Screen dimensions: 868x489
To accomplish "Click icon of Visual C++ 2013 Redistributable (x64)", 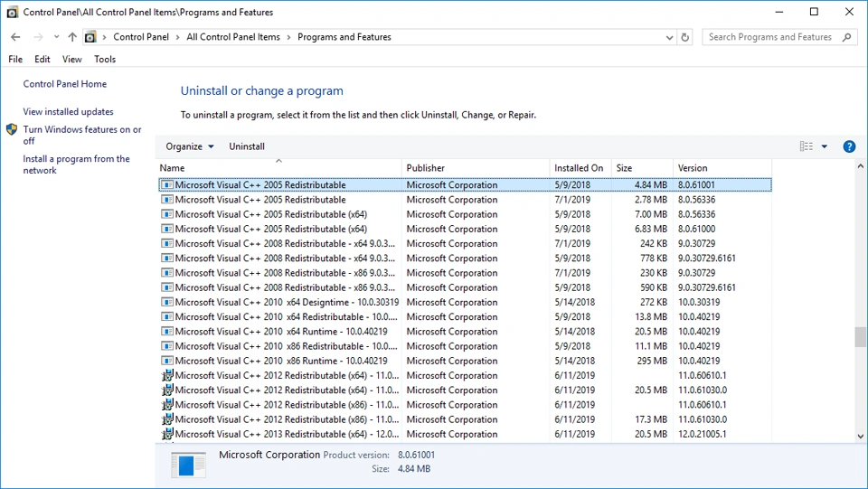I will coord(167,434).
